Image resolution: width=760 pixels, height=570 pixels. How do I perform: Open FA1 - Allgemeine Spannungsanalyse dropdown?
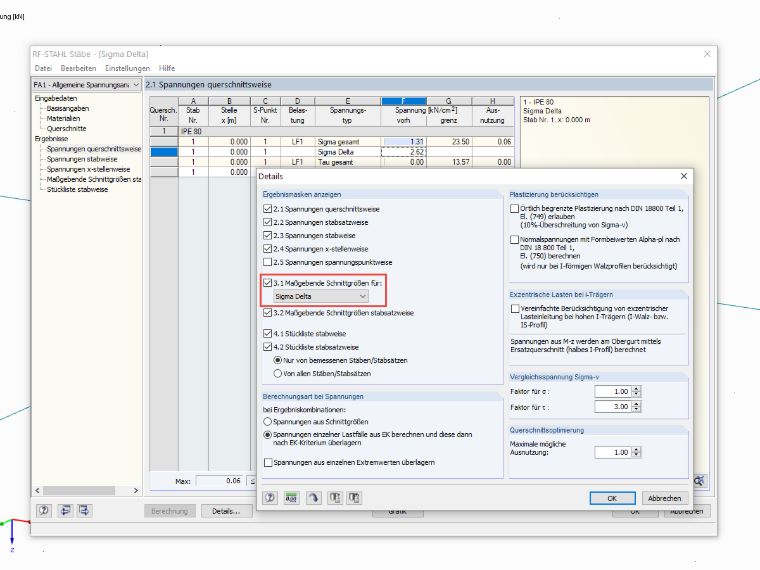87,85
